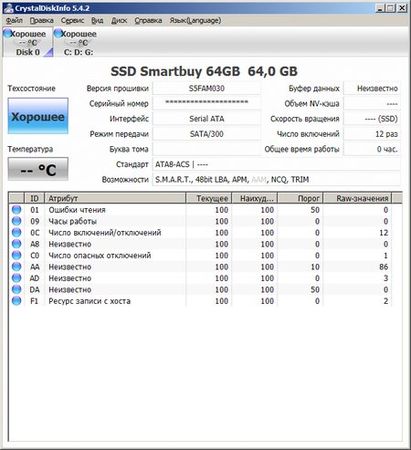Sort by the Наихуд... column header
Screen dimensions: 411x450
(x=254, y=198)
